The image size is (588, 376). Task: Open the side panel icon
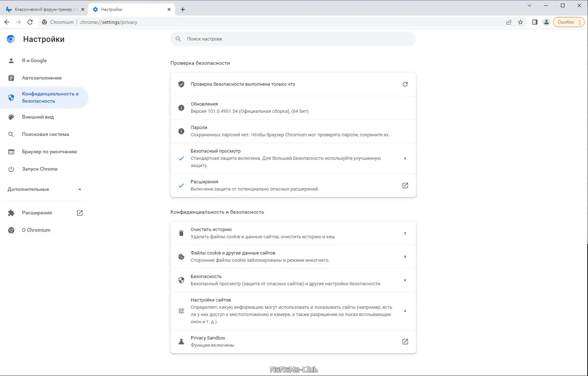click(535, 22)
